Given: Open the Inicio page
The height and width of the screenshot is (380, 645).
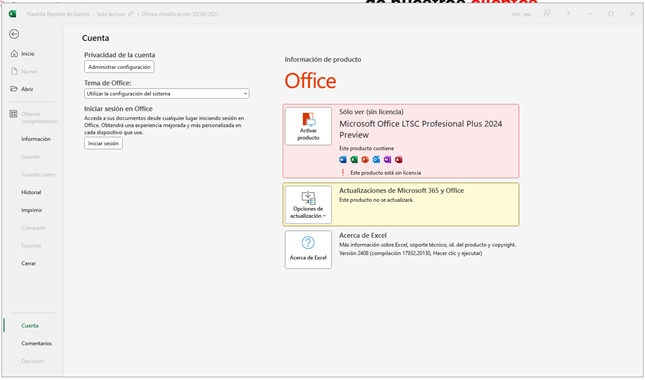Looking at the screenshot, I should pos(28,54).
